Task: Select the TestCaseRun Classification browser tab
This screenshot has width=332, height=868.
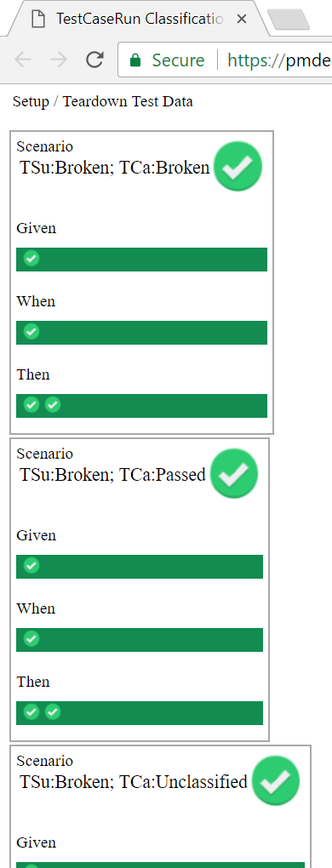Action: pyautogui.click(x=140, y=20)
